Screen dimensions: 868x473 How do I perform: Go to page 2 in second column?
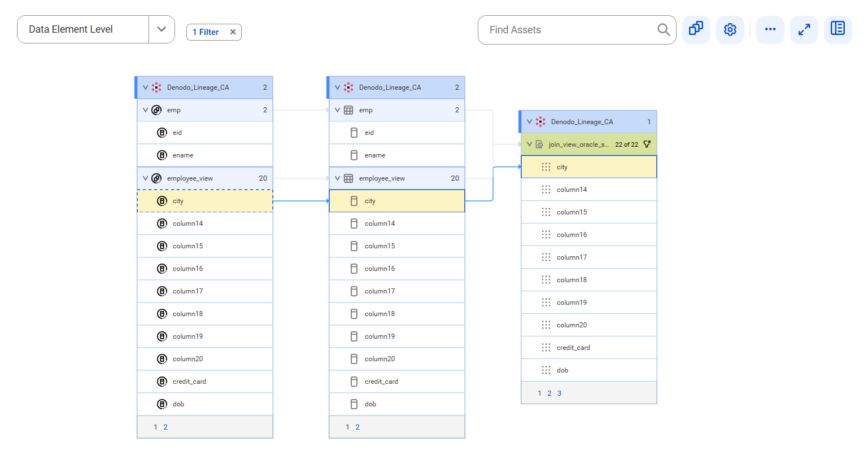pos(357,427)
